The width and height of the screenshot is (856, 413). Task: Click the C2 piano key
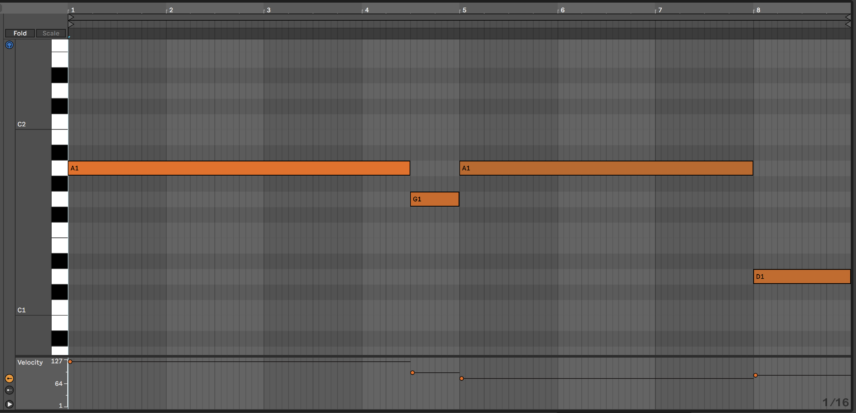click(x=60, y=121)
